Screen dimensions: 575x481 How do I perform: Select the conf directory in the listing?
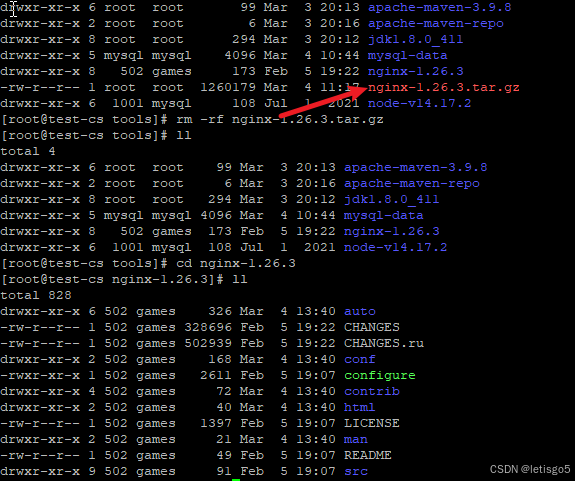(x=360, y=359)
